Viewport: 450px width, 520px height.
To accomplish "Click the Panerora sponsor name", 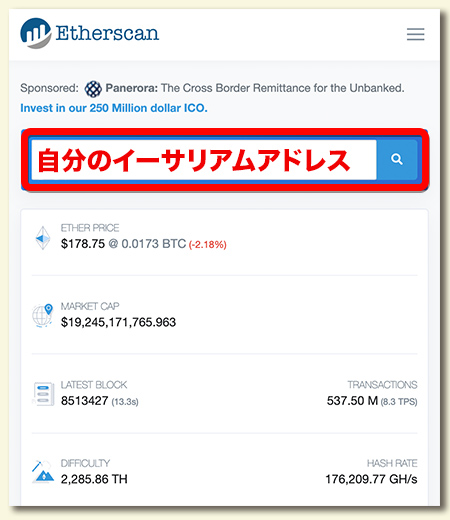I will (x=131, y=88).
